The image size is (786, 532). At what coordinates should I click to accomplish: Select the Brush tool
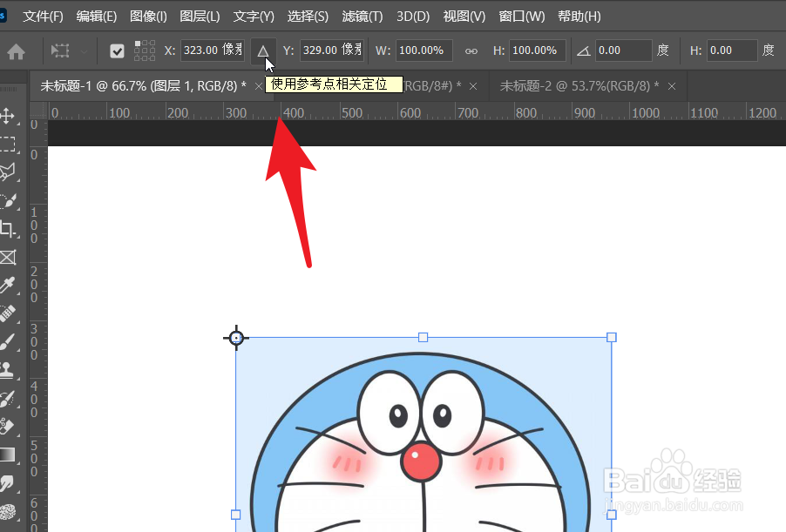(x=8, y=342)
